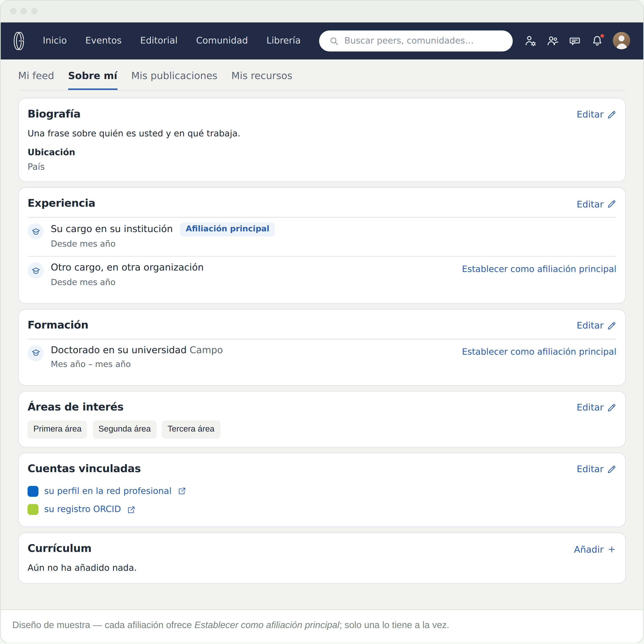
Task: Click the external link icon next to ORCID
Action: coord(131,510)
